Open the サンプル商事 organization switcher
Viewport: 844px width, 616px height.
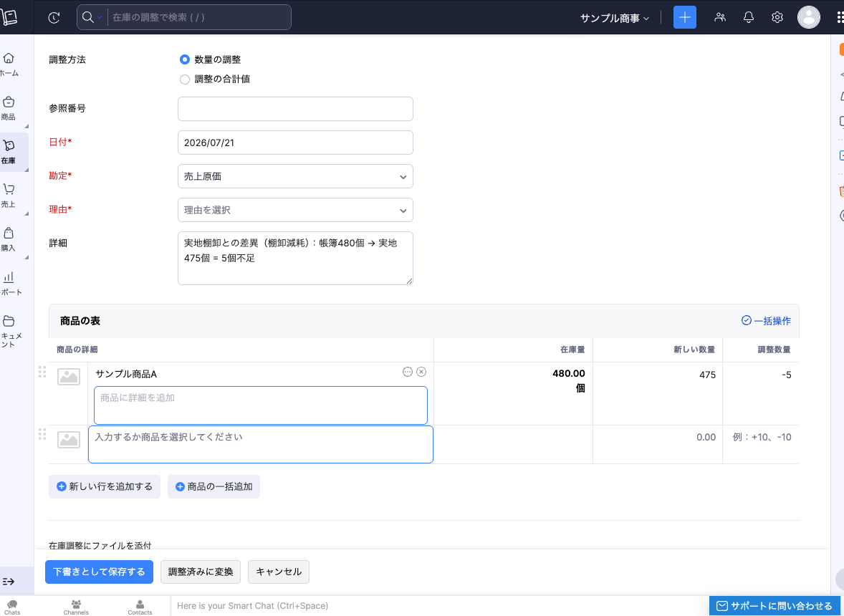614,18
